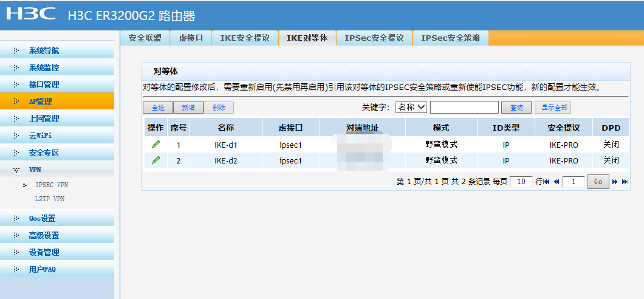Click DPD value 关闭 in IKE-d1 row
The height and width of the screenshot is (299, 644).
point(611,145)
